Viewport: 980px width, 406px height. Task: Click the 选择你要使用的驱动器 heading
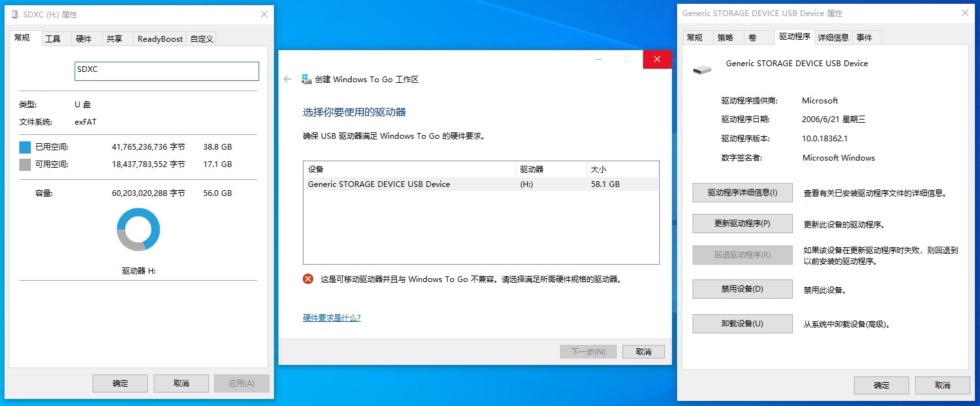point(354,112)
